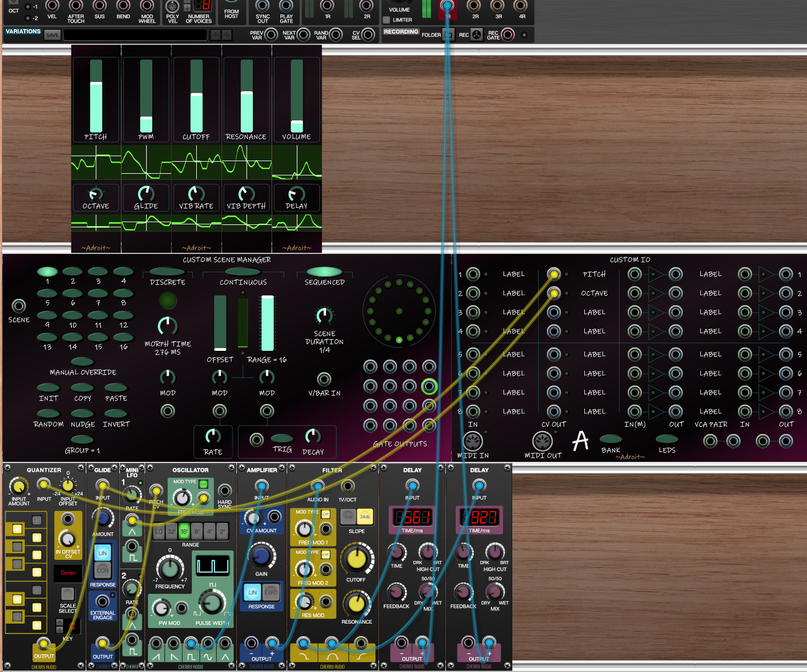Screen dimensions: 807x672
Task: Click the PLAY GATE jack
Action: point(286,5)
